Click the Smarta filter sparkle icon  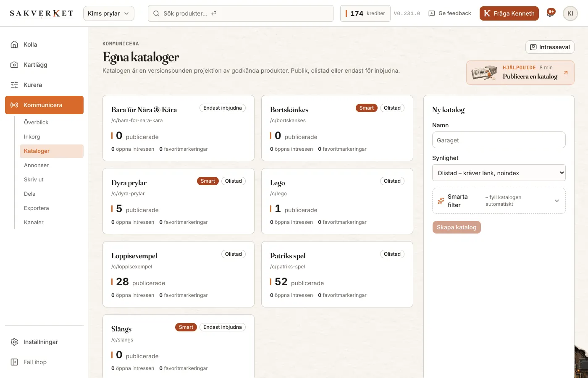click(x=441, y=201)
